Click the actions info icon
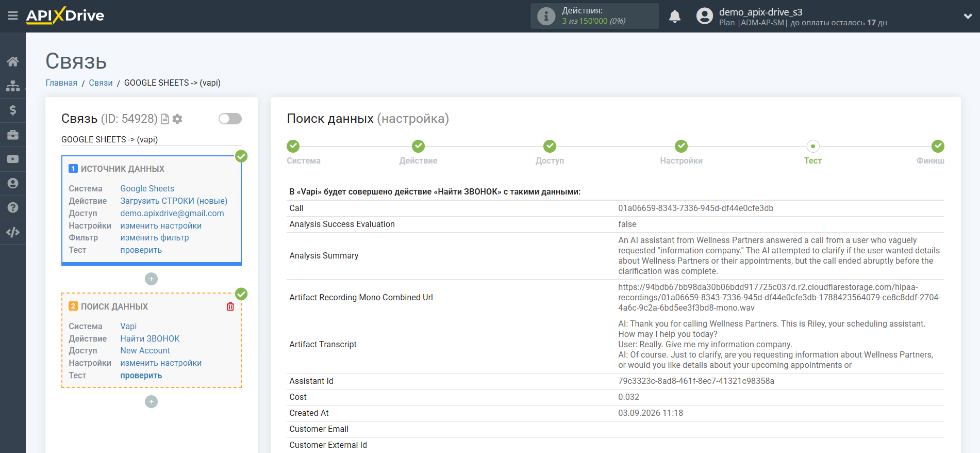Viewport: 980px width, 453px height. click(546, 16)
